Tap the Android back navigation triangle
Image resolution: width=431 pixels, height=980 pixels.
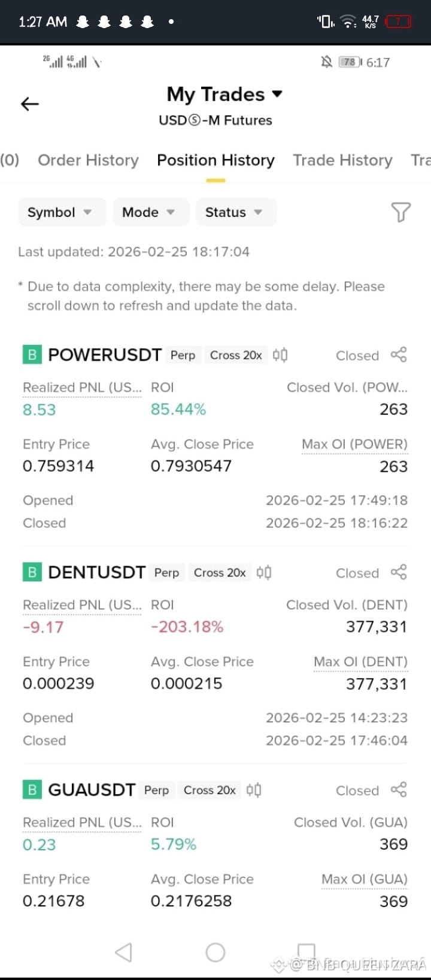(x=123, y=952)
